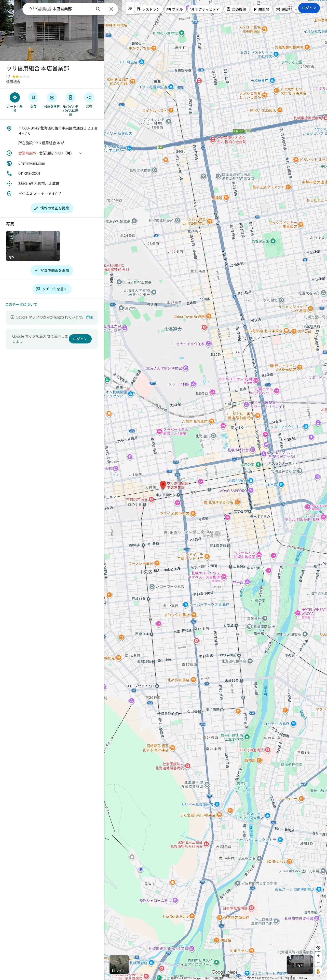Select the 交通機関 category chip
327x980 pixels.
tap(236, 9)
